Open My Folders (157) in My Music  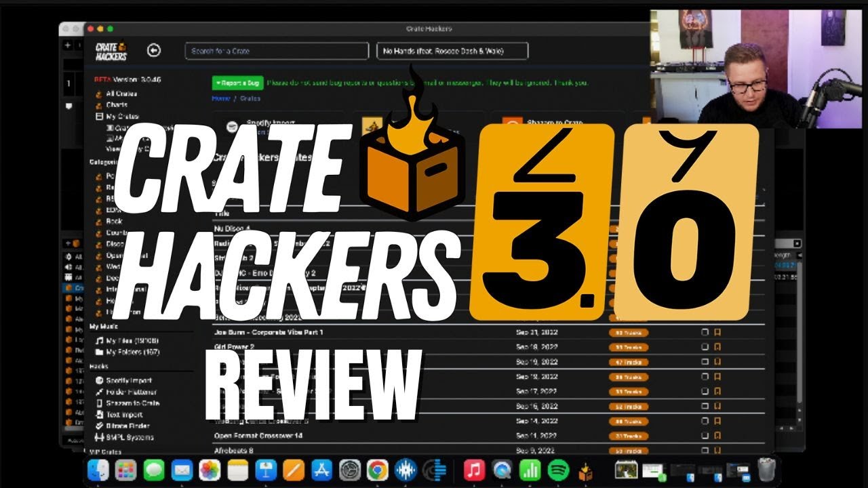tap(127, 352)
